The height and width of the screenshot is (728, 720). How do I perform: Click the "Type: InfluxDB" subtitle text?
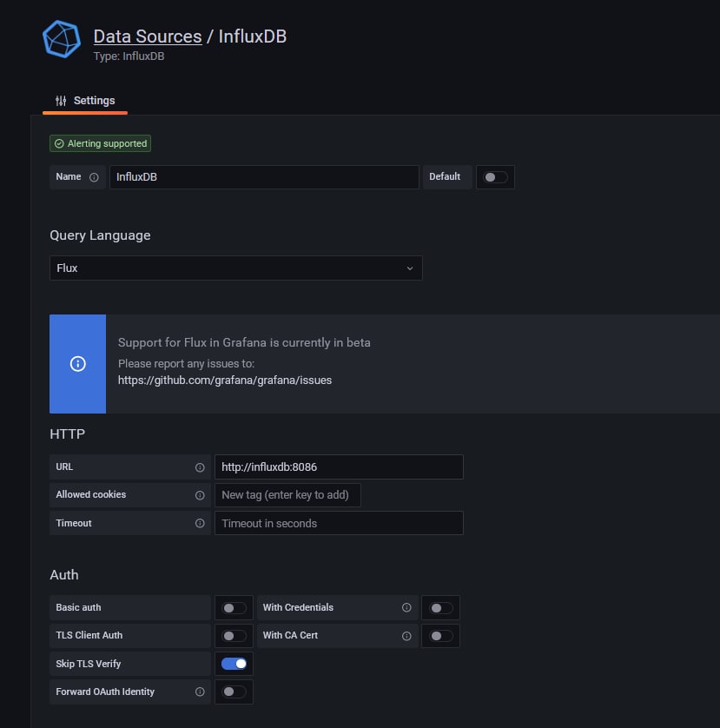tap(129, 56)
